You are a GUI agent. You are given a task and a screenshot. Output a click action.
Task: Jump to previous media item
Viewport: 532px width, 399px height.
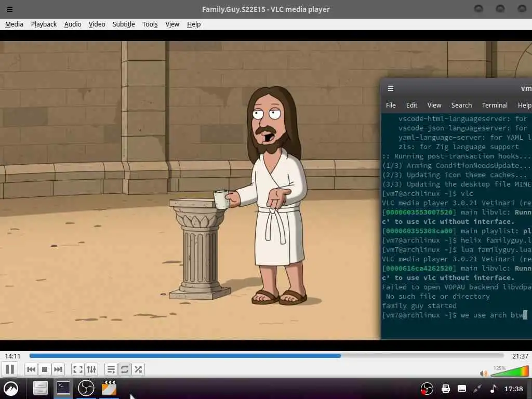point(31,369)
